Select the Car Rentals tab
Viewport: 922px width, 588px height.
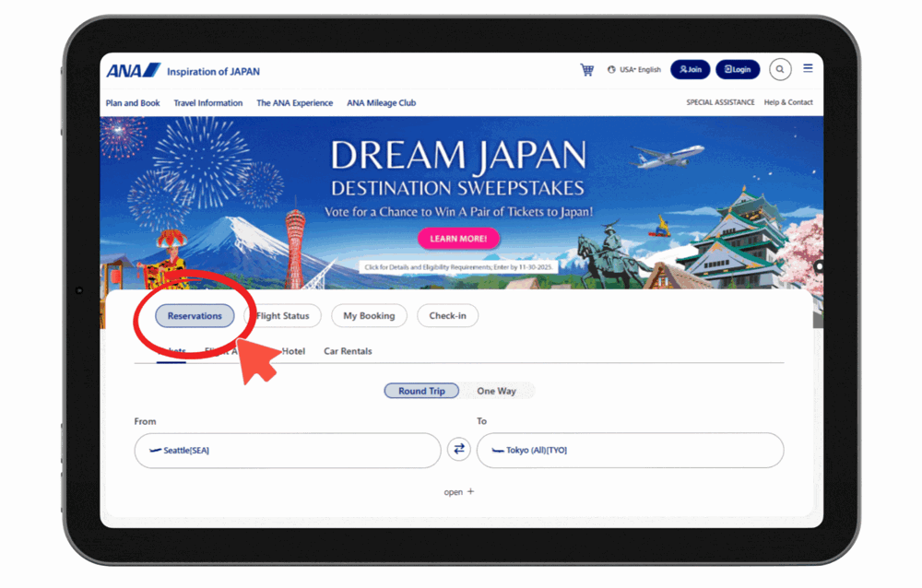(348, 351)
